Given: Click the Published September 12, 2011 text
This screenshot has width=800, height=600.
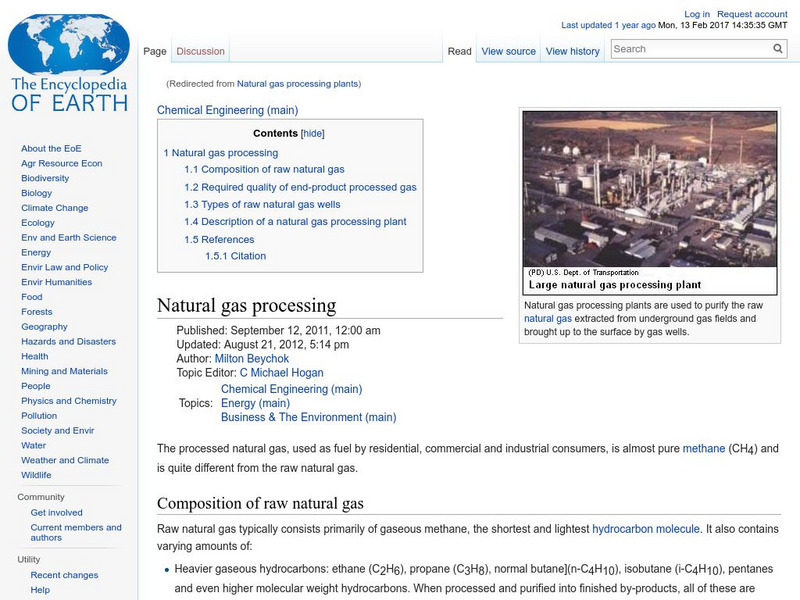Looking at the screenshot, I should (278, 331).
